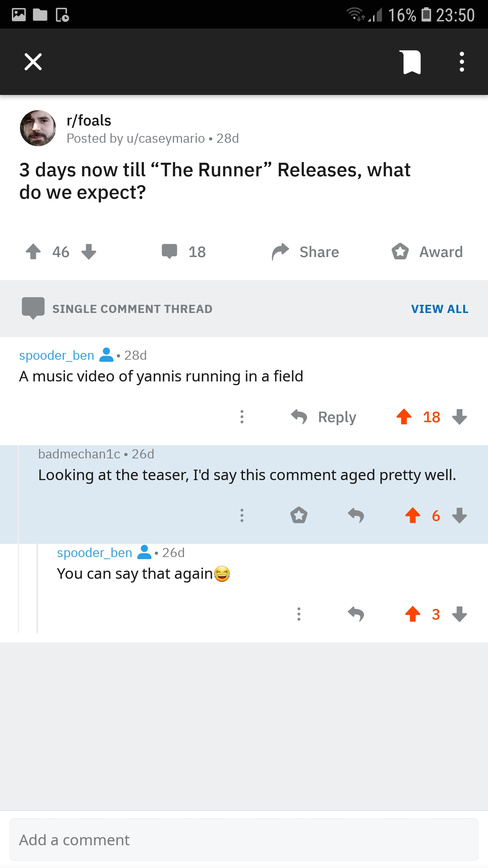Tap the Add a comment field
Screen dimensions: 488x868
244,840
